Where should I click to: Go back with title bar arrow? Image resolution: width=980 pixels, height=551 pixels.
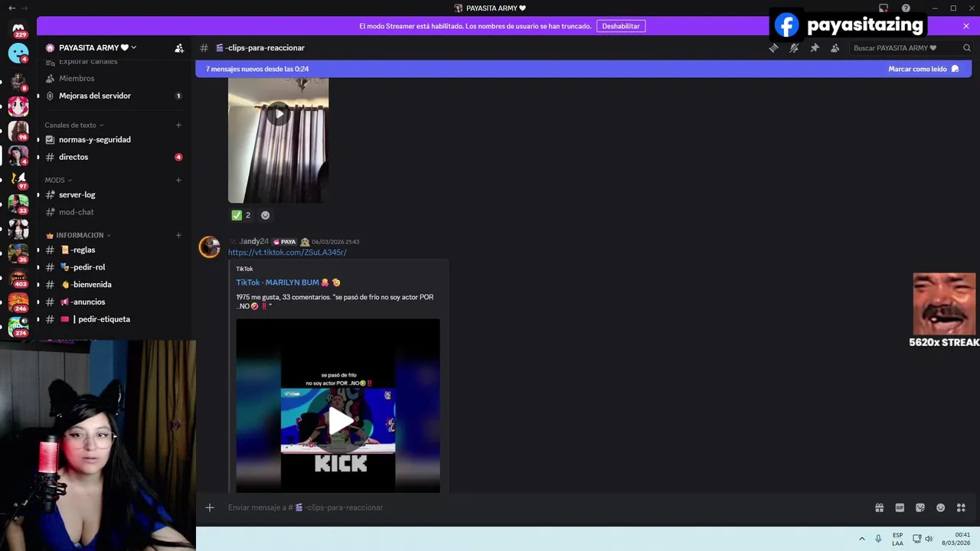coord(11,8)
